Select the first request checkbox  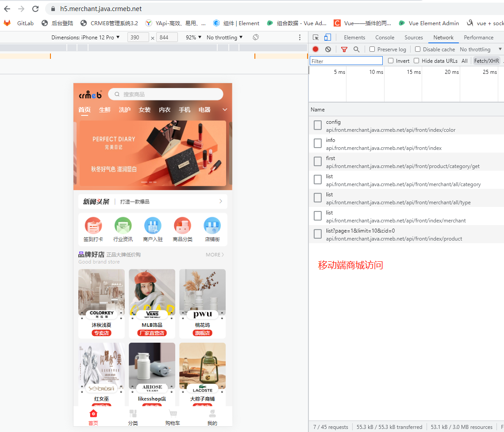coord(318,161)
